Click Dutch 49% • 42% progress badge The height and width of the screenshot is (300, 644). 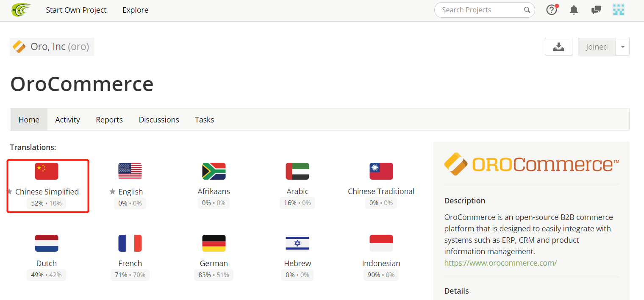(x=47, y=275)
